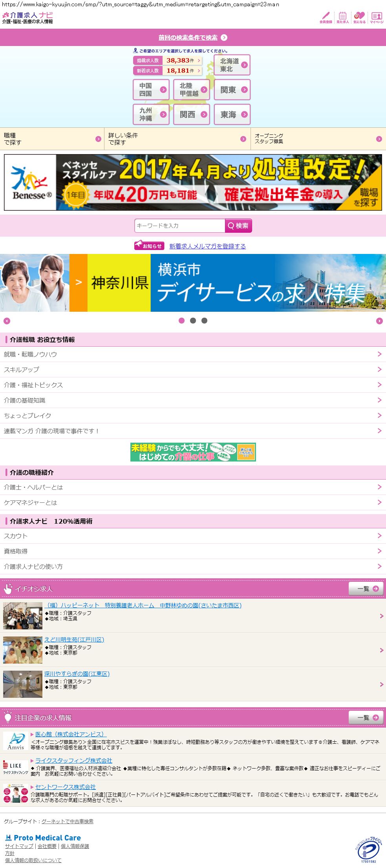
Task: Select the 関西 region button
Action: pos(192,114)
